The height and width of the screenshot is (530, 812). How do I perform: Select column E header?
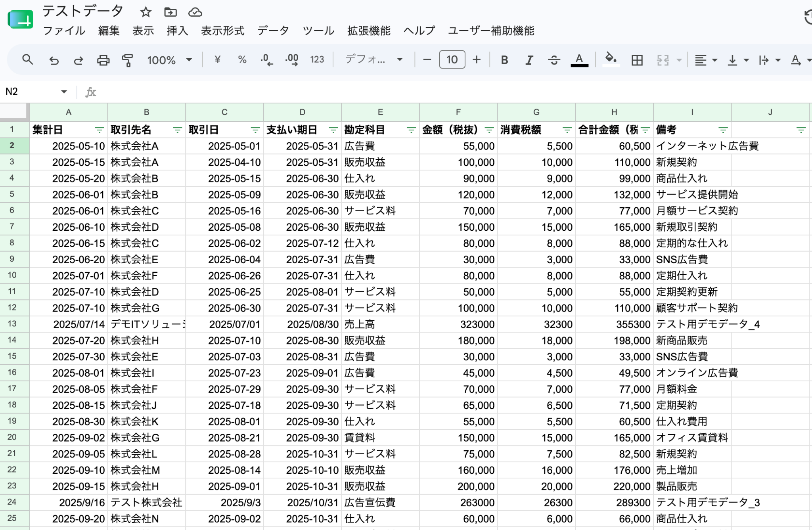(x=380, y=112)
